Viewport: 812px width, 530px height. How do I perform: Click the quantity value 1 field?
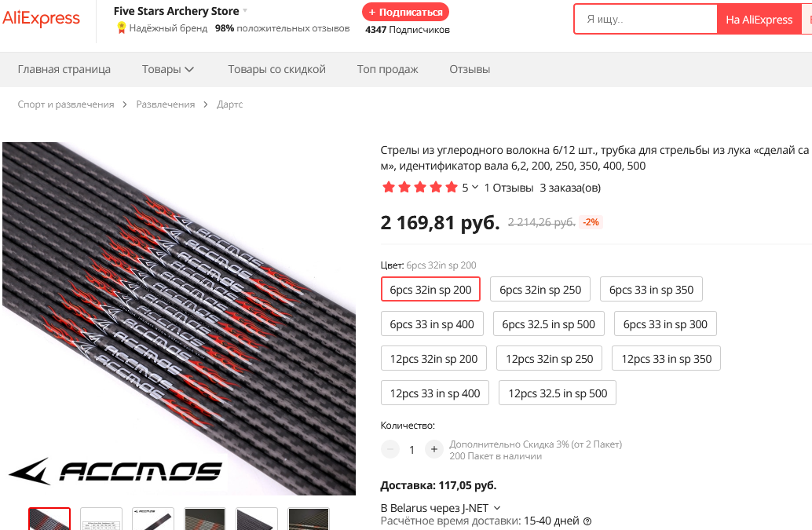click(x=411, y=450)
